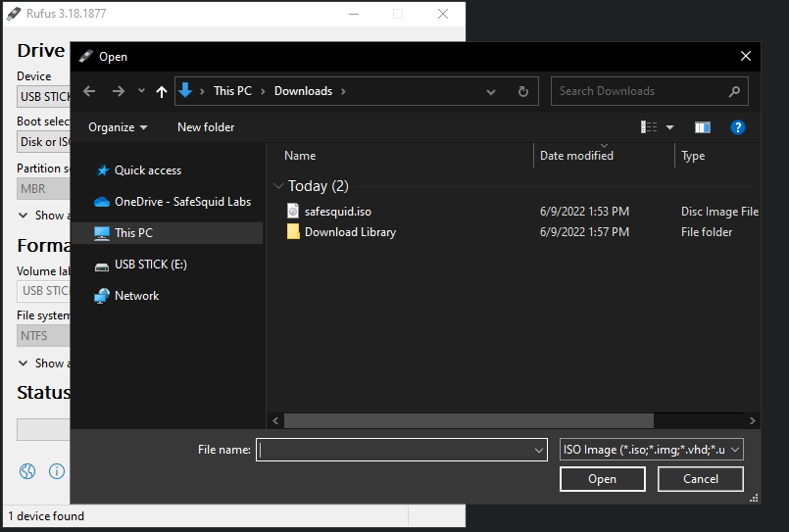
Task: Click the horizontal scrollbar thumb
Action: click(x=468, y=420)
